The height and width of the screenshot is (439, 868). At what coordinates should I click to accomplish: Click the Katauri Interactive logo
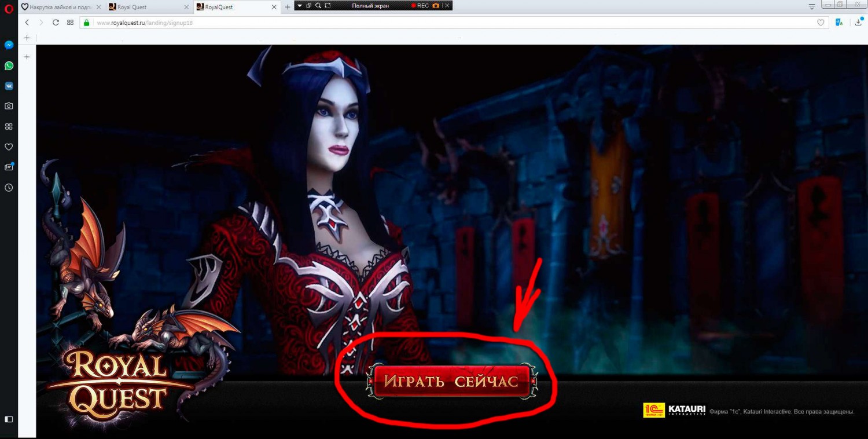coord(687,410)
